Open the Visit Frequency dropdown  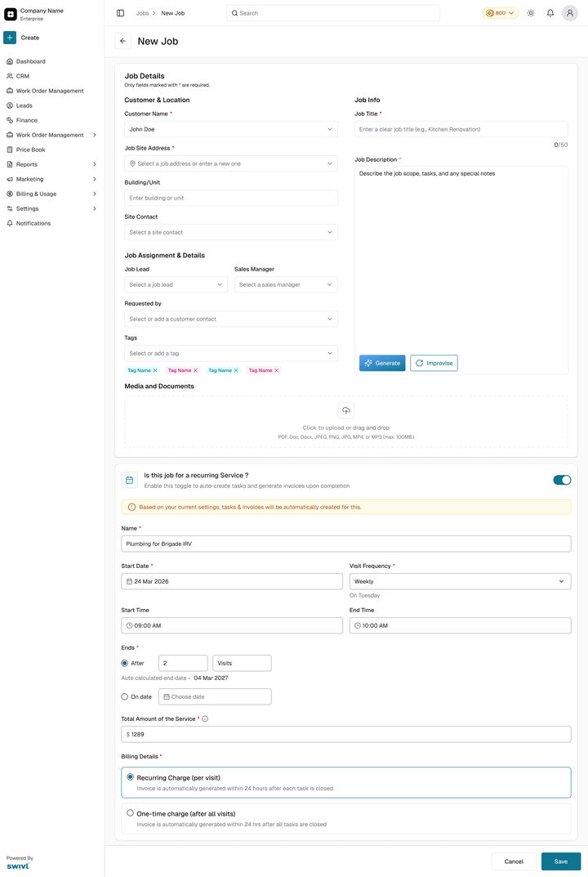coord(460,581)
